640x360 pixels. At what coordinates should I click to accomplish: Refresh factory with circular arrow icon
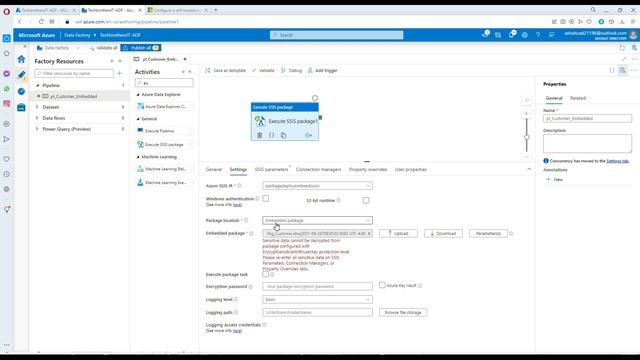(622, 48)
